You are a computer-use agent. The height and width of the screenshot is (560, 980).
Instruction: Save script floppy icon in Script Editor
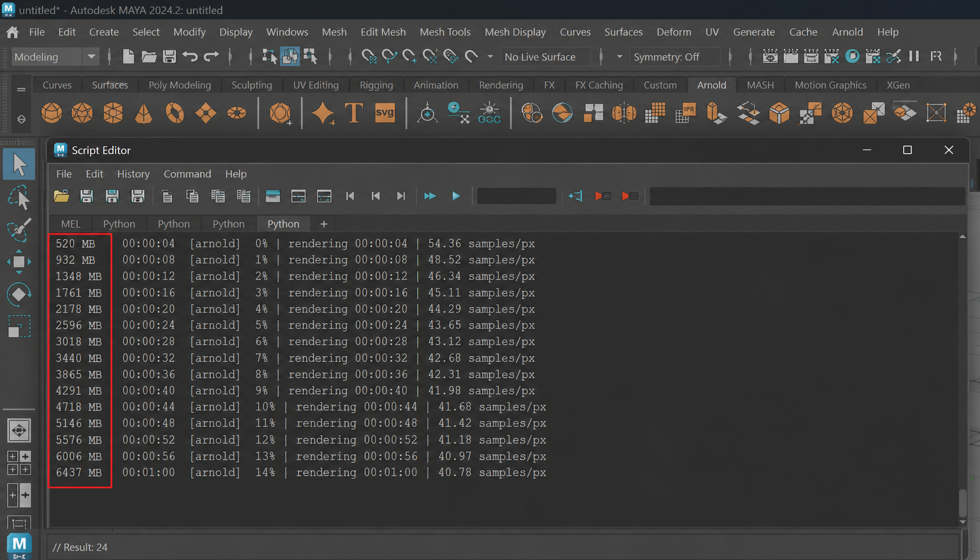tap(87, 196)
